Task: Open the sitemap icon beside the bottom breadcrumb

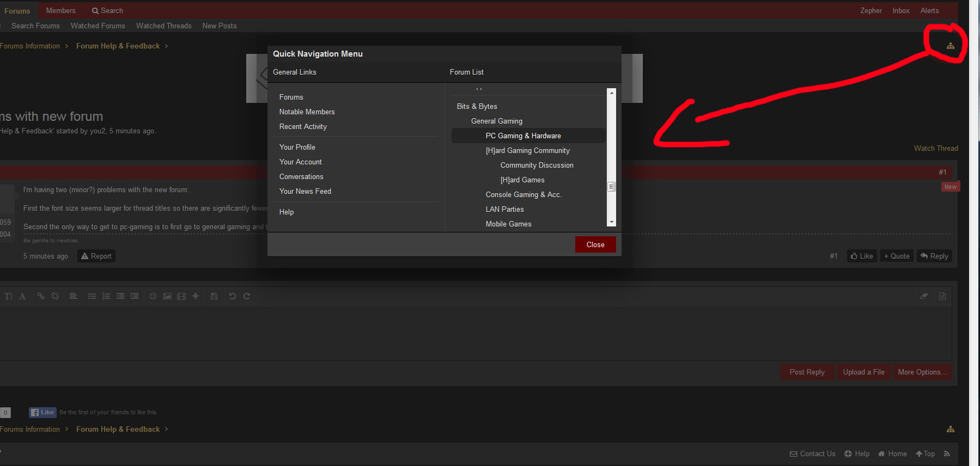Action: tap(951, 429)
